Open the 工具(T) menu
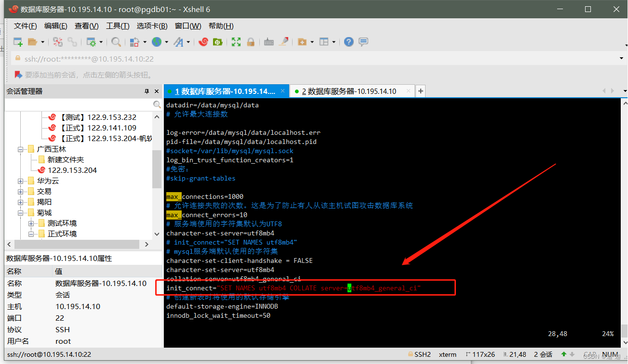The width and height of the screenshot is (628, 364). (118, 26)
